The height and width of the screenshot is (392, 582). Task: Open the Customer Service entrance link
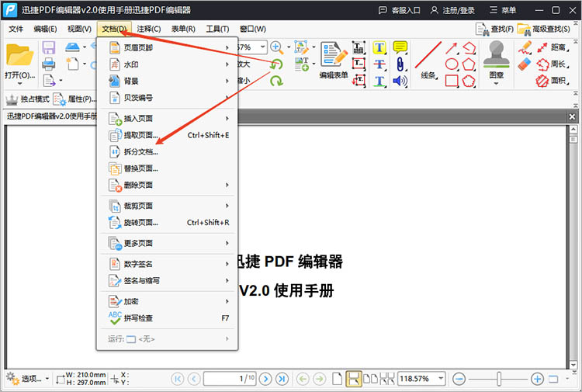(399, 10)
